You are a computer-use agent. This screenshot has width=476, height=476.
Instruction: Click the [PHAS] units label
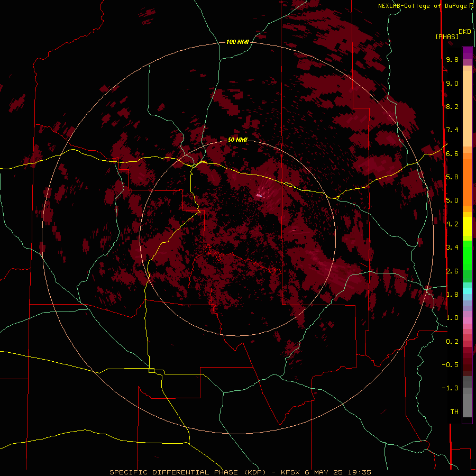[x=447, y=36]
